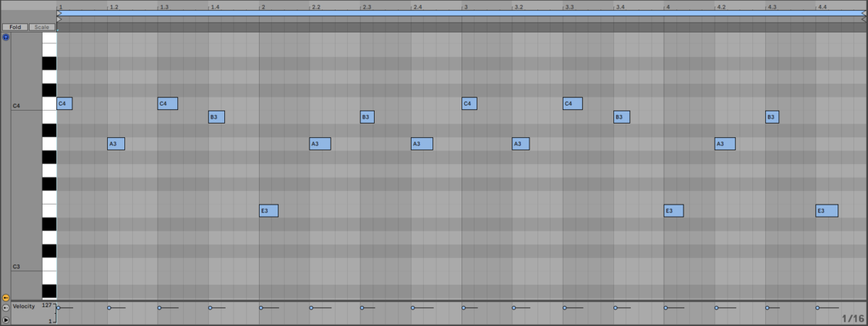This screenshot has height=326, width=868.
Task: Click the velocity marker at beat 2.2
Action: tap(312, 308)
